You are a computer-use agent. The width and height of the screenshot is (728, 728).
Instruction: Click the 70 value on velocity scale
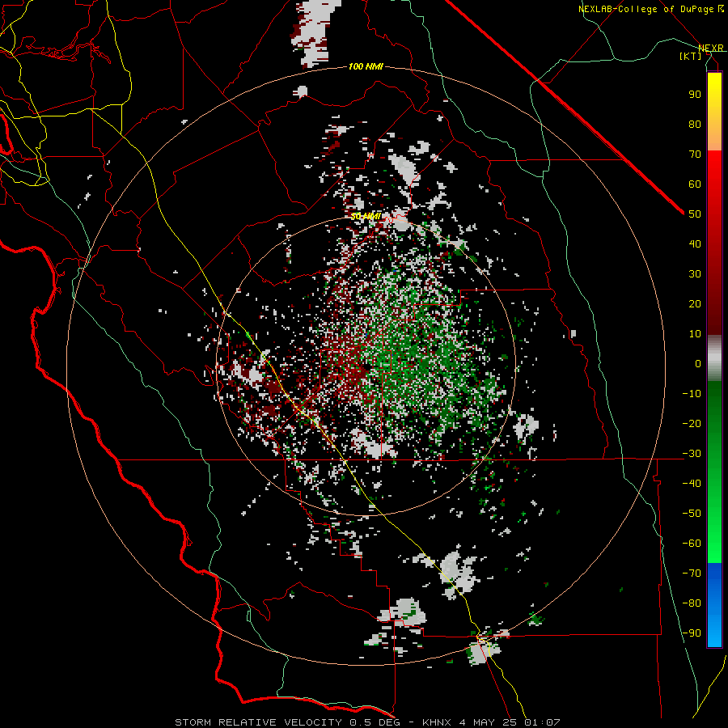[695, 154]
